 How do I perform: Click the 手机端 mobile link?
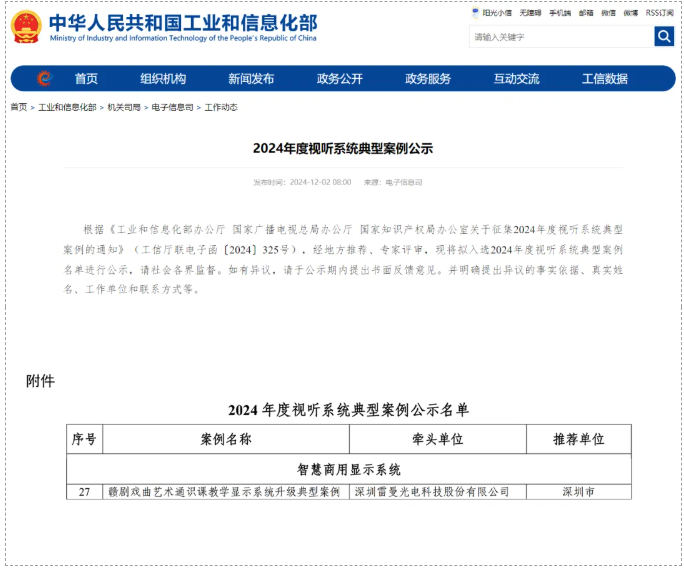(x=560, y=13)
